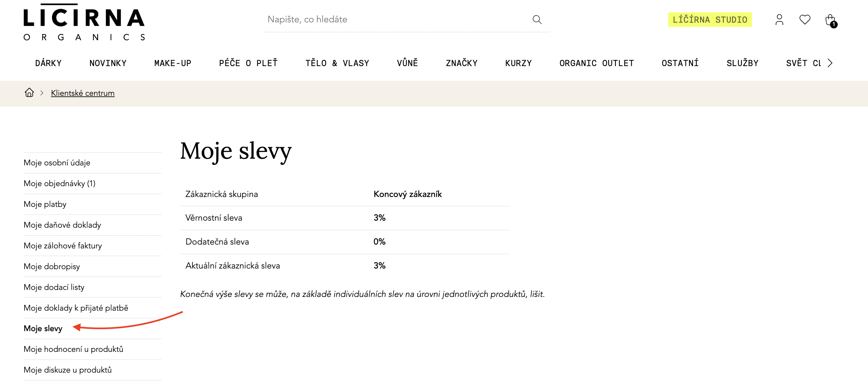Open the ORGANIC OUTLET category

(x=596, y=63)
